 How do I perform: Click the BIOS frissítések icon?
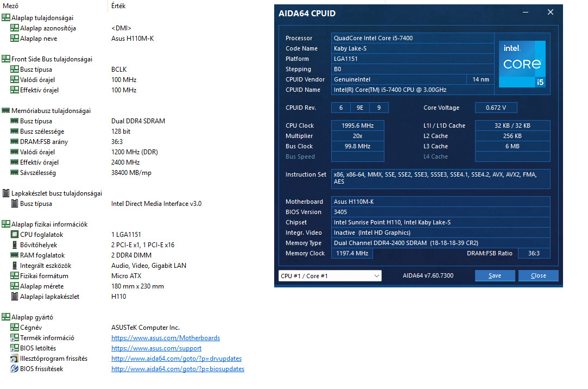15,368
